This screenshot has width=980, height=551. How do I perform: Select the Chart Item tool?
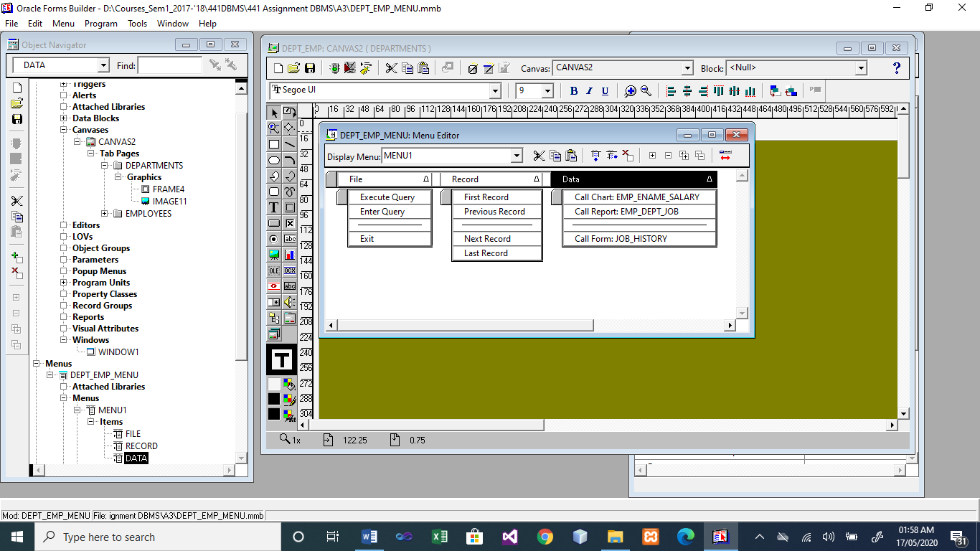pyautogui.click(x=290, y=255)
